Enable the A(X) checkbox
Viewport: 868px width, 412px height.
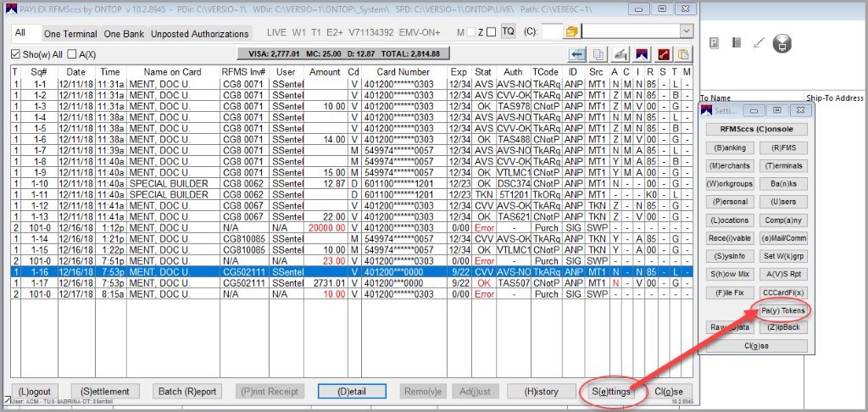[72, 55]
